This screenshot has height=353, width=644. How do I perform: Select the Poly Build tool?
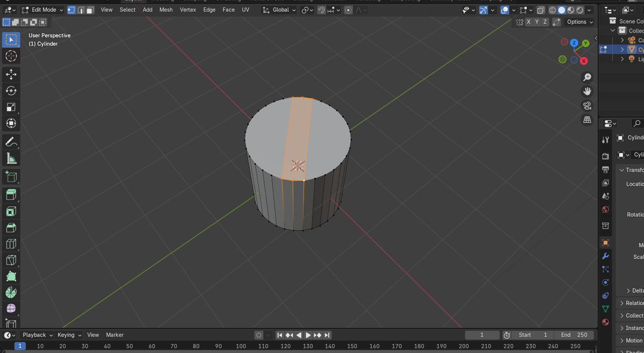tap(11, 276)
